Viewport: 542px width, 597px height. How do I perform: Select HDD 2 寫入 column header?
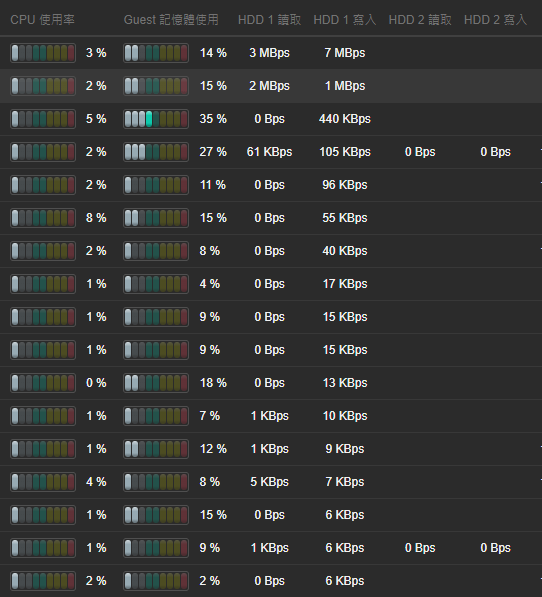click(496, 19)
